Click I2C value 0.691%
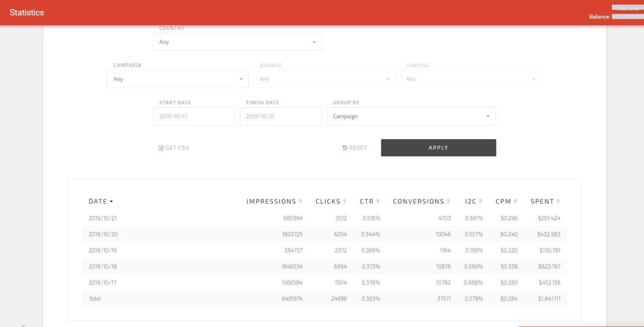 [473, 218]
